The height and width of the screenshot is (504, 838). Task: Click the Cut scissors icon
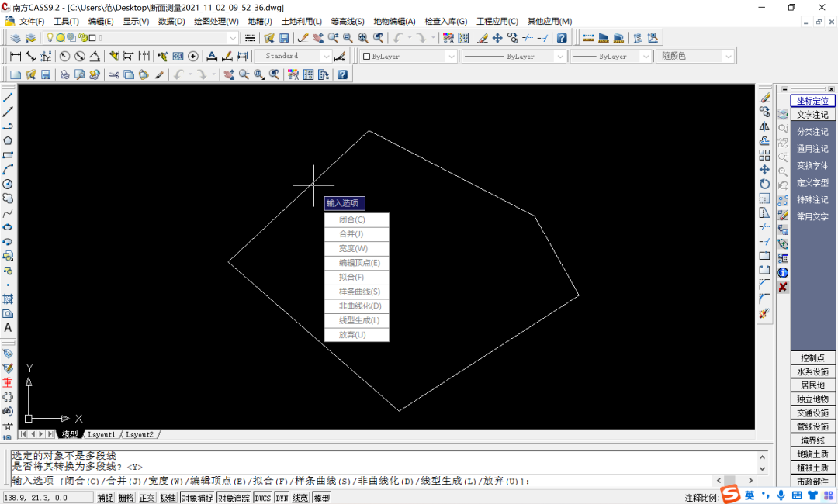(114, 74)
